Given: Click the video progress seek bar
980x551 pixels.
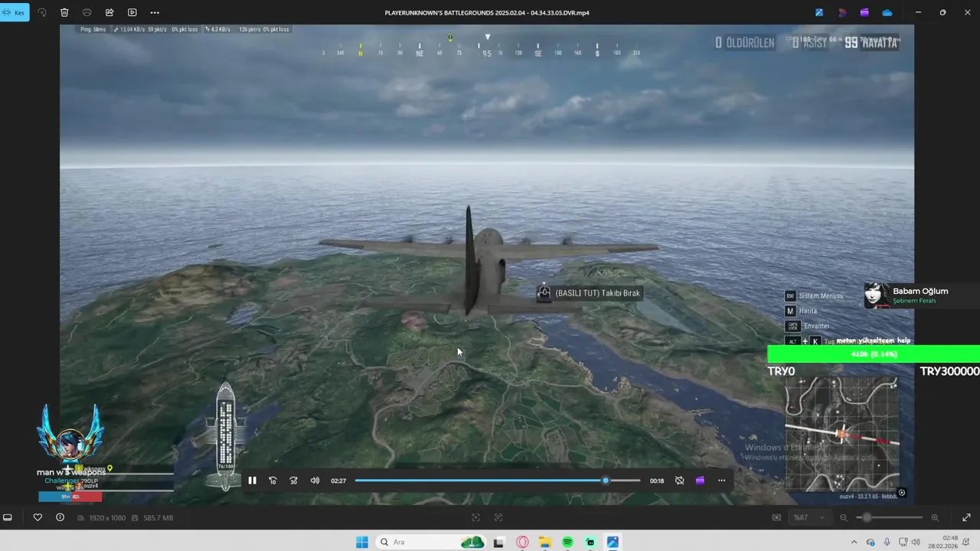Looking at the screenshot, I should click(498, 481).
